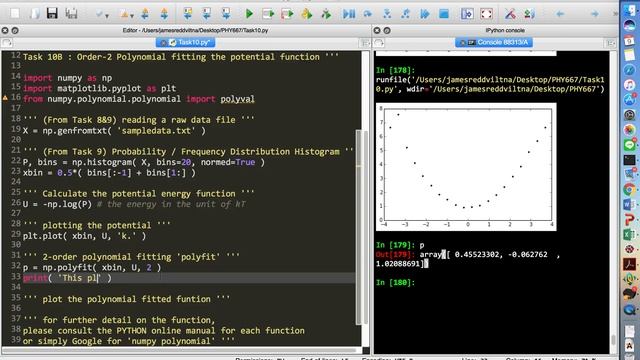The height and width of the screenshot is (360, 640).
Task: Undock the IPython console pane
Action: [x=387, y=30]
